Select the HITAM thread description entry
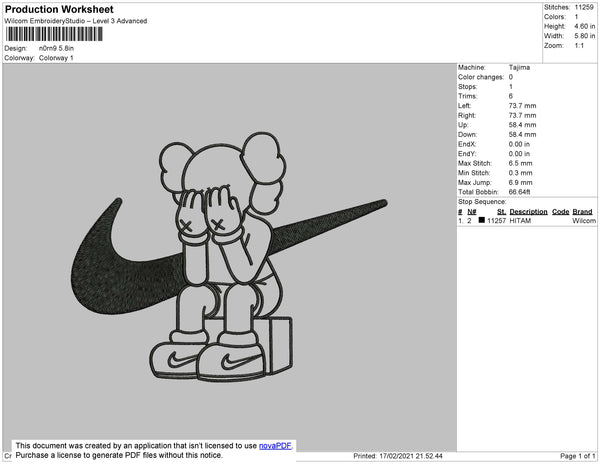The width and height of the screenshot is (600, 464). point(520,221)
